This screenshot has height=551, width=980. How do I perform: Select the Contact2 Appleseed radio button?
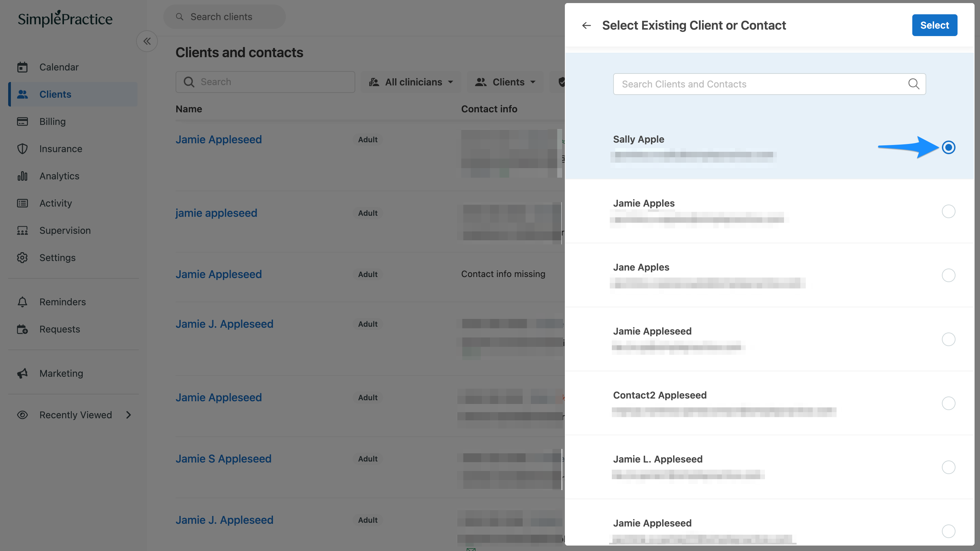coord(949,403)
